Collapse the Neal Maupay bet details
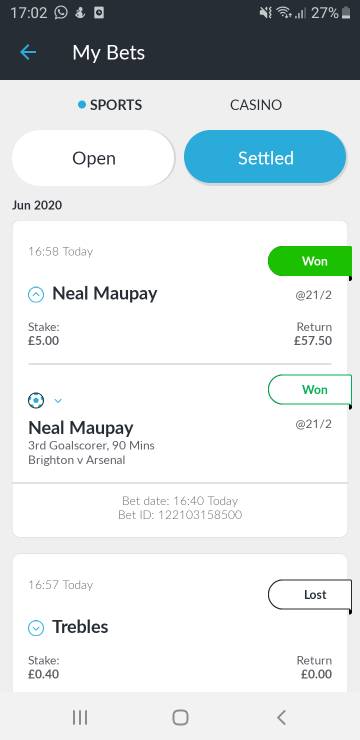Viewport: 360px width, 740px height. point(36,295)
